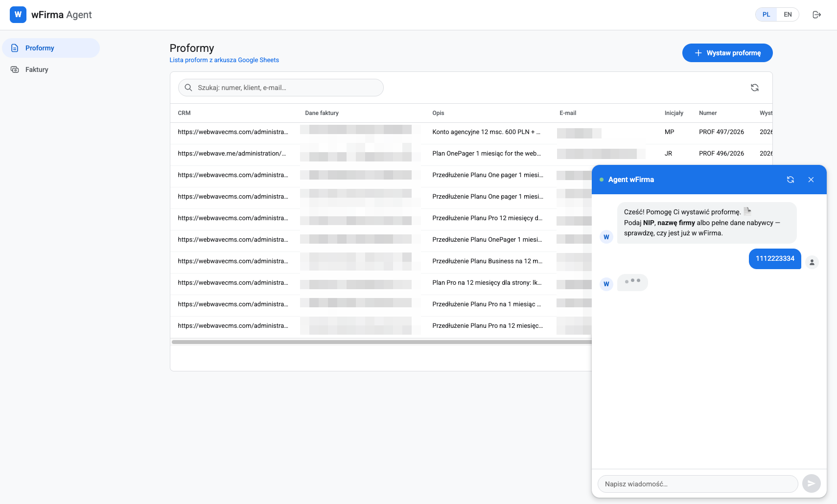Screen dimensions: 837x504
Task: Click description Przedłużenie Planu Pro na 1 miesiąc
Action: pyautogui.click(x=487, y=304)
